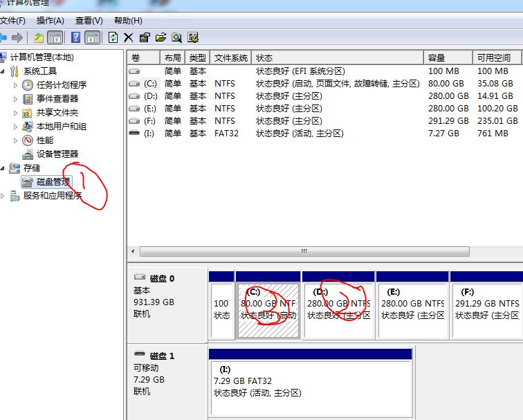
Task: Expand the 事件查看器 node arrow
Action: coord(15,99)
